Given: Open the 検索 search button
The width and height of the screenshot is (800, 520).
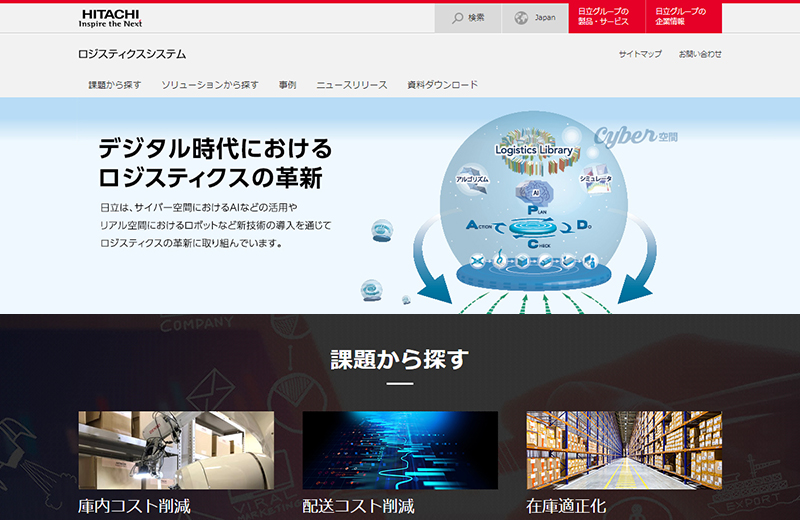Looking at the screenshot, I should [x=468, y=18].
